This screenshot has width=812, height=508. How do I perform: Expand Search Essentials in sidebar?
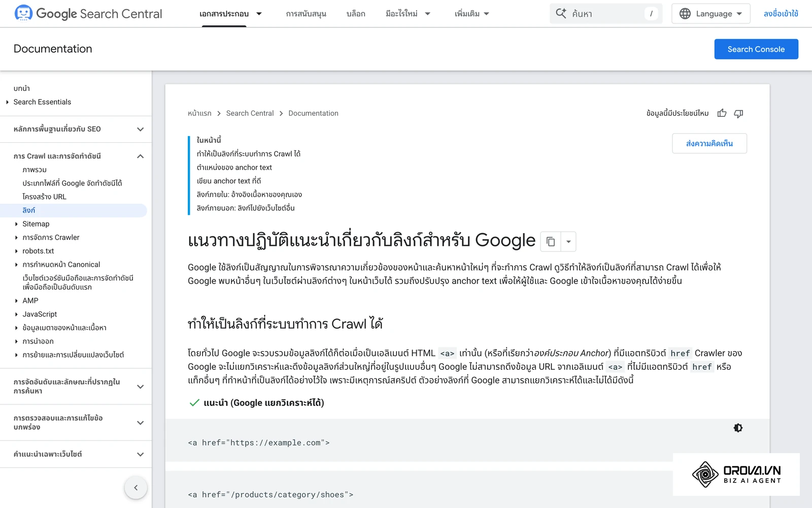click(x=7, y=102)
